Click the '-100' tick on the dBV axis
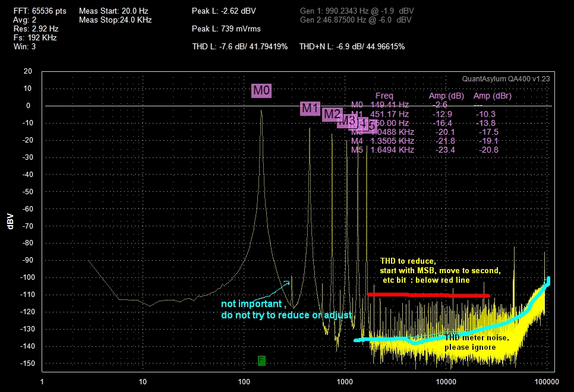 (x=27, y=277)
